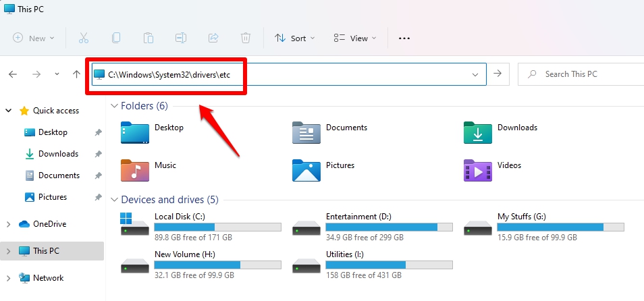Click the Cut scissors icon

[x=84, y=38]
